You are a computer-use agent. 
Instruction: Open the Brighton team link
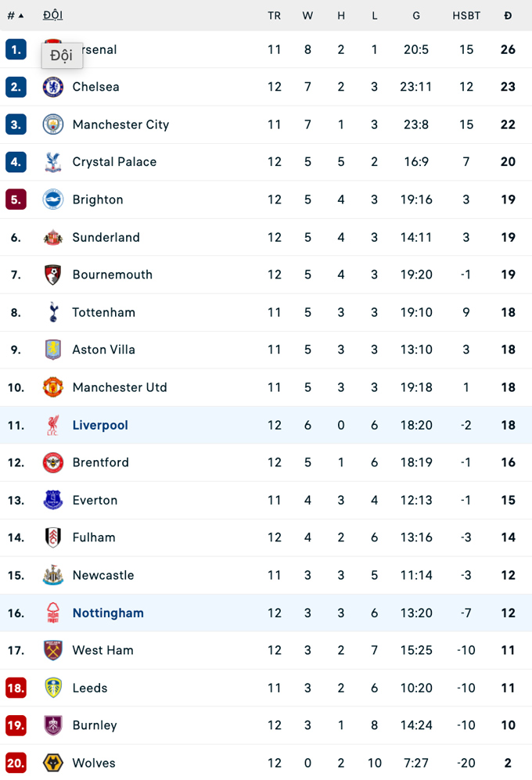[x=98, y=199]
